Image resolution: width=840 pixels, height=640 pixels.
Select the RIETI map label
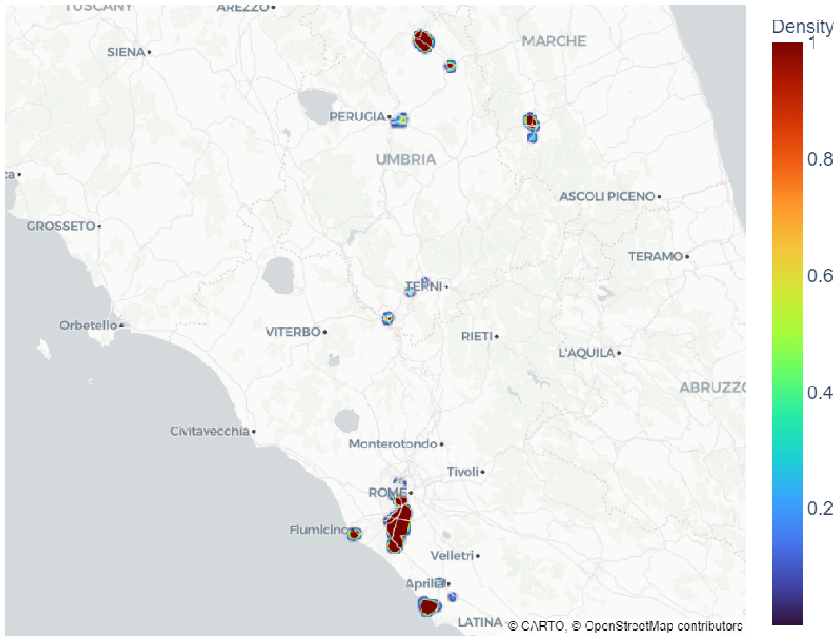click(477, 336)
